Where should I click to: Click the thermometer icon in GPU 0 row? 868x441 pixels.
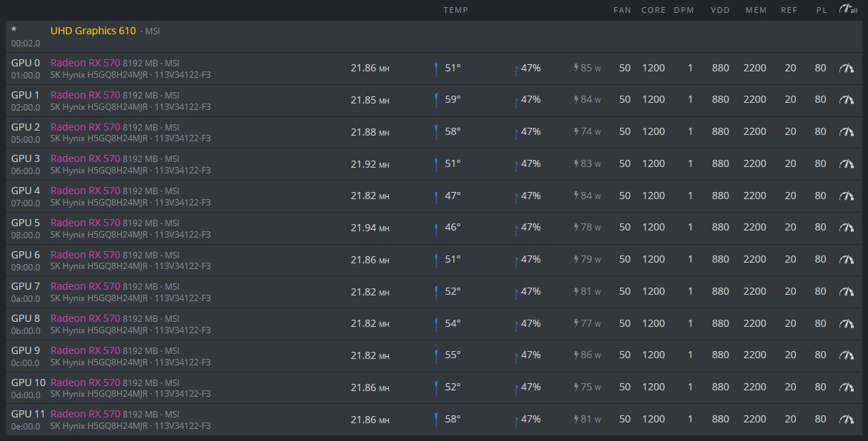[x=436, y=69]
